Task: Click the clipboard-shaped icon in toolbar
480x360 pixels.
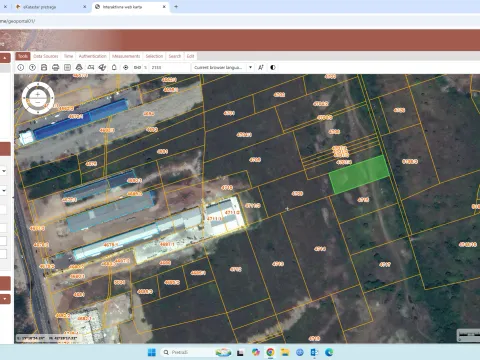Action: (x=114, y=67)
